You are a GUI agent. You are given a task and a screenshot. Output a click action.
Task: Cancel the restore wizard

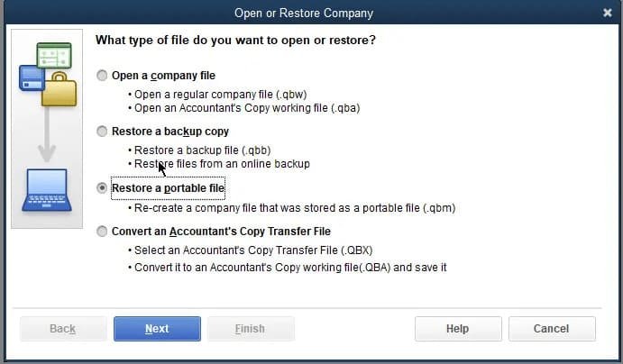551,329
